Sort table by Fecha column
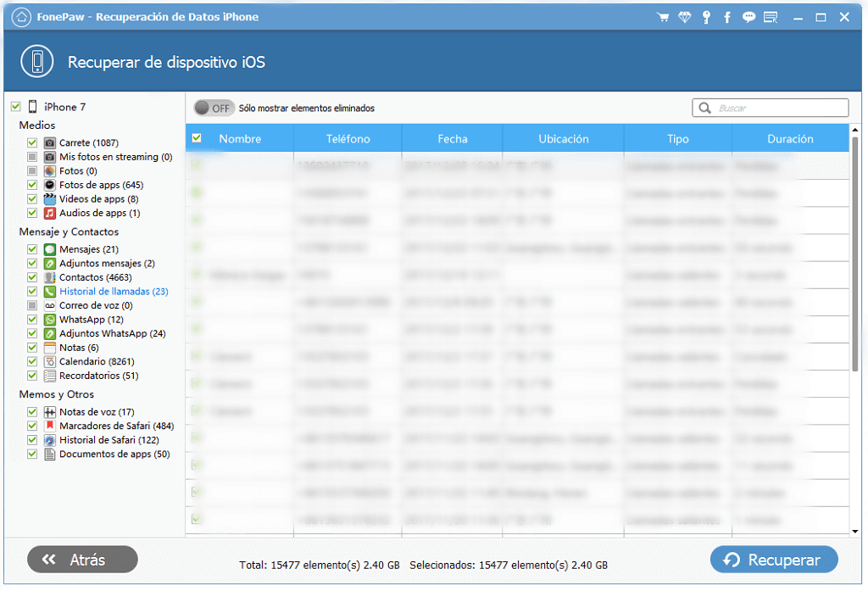 tap(453, 138)
